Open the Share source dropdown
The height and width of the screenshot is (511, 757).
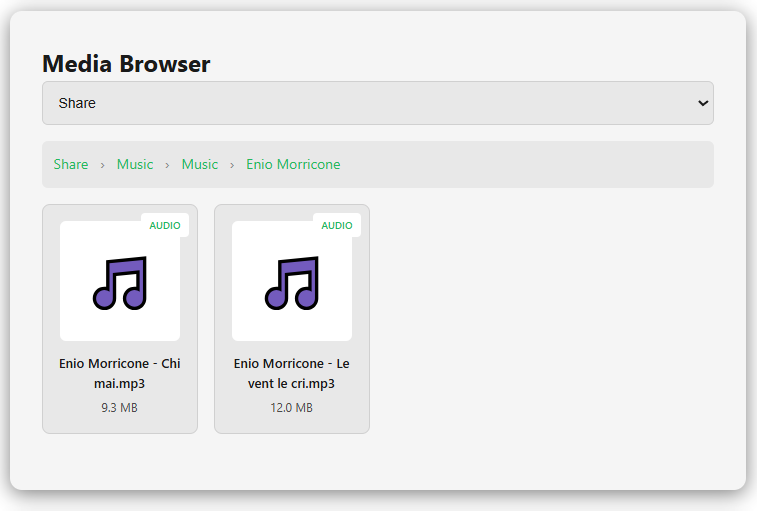[x=377, y=103]
